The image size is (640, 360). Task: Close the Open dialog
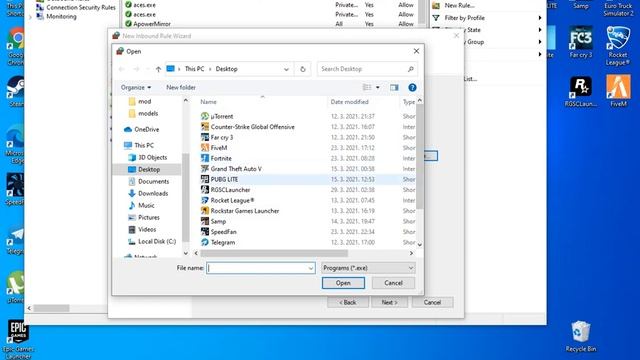click(x=416, y=51)
